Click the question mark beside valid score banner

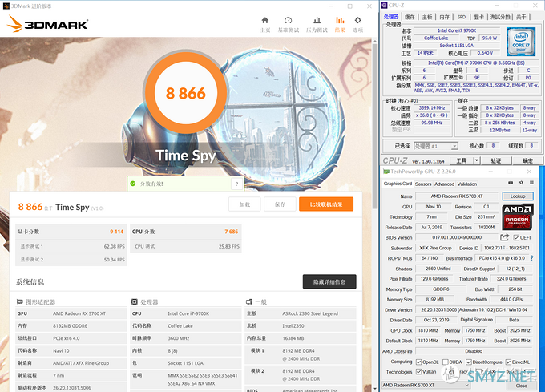tap(237, 184)
